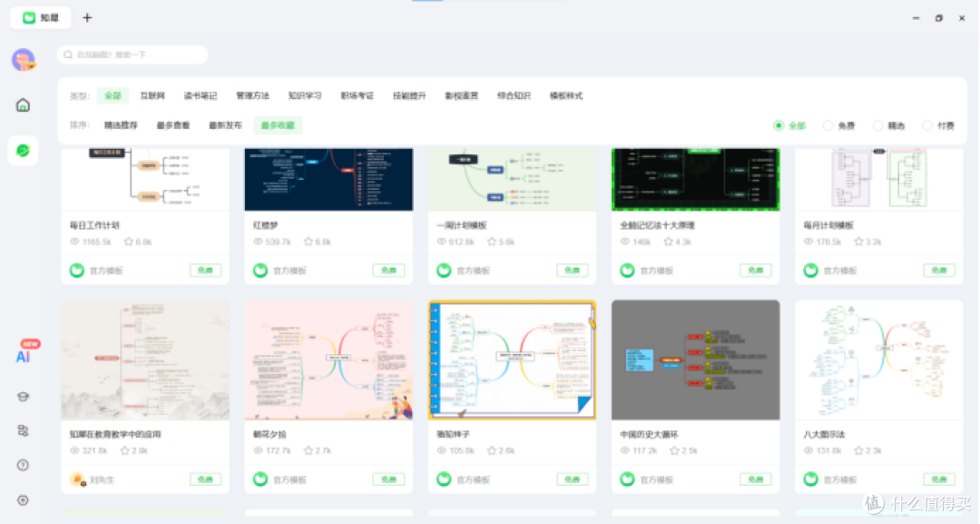The image size is (980, 524).
Task: Filter category by 读书笔记
Action: (x=200, y=95)
